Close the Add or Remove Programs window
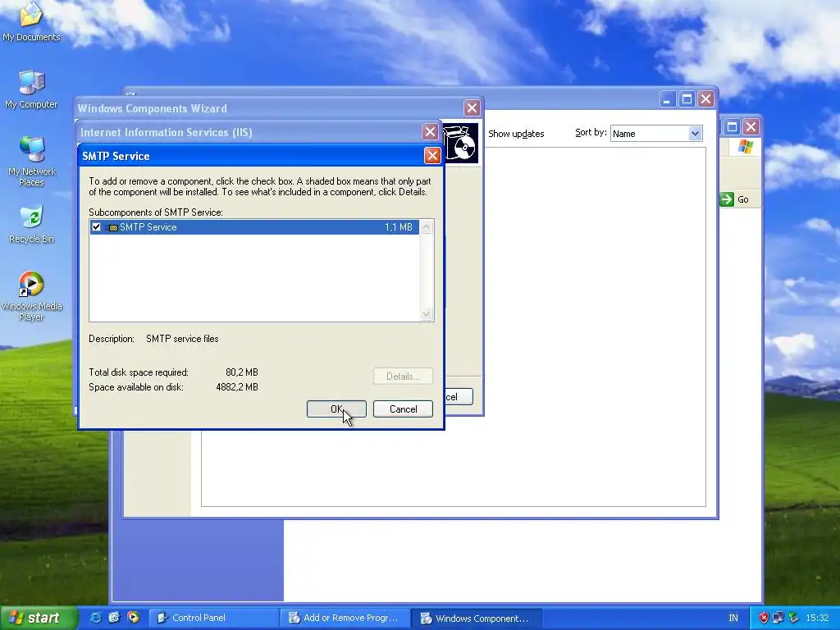840x630 pixels. 706,99
